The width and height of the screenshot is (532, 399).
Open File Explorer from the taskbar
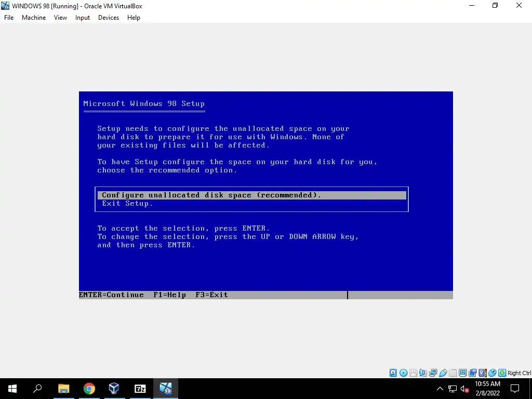point(63,389)
